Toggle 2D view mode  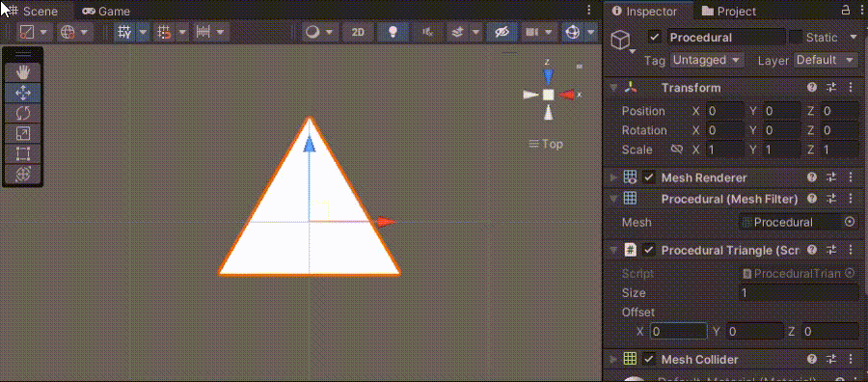click(358, 32)
